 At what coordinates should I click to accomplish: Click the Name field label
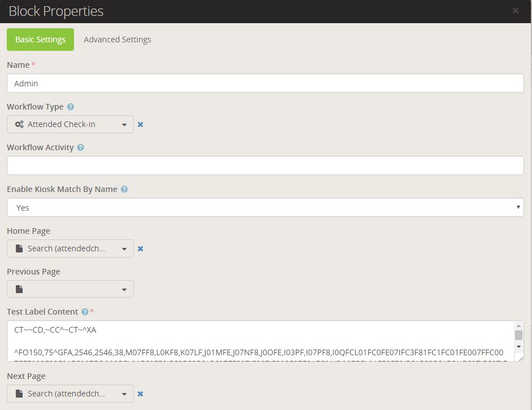[18, 65]
